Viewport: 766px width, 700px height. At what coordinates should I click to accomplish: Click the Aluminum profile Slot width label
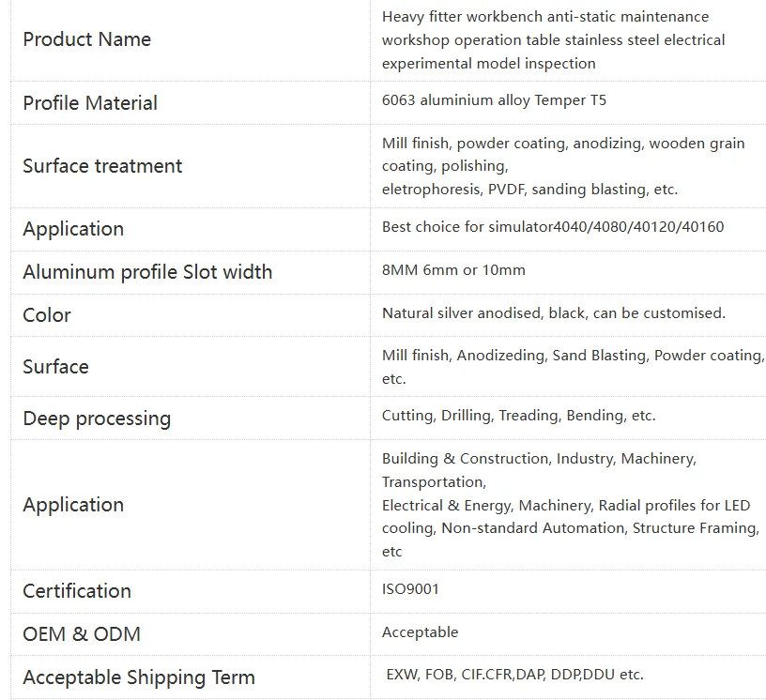[147, 272]
